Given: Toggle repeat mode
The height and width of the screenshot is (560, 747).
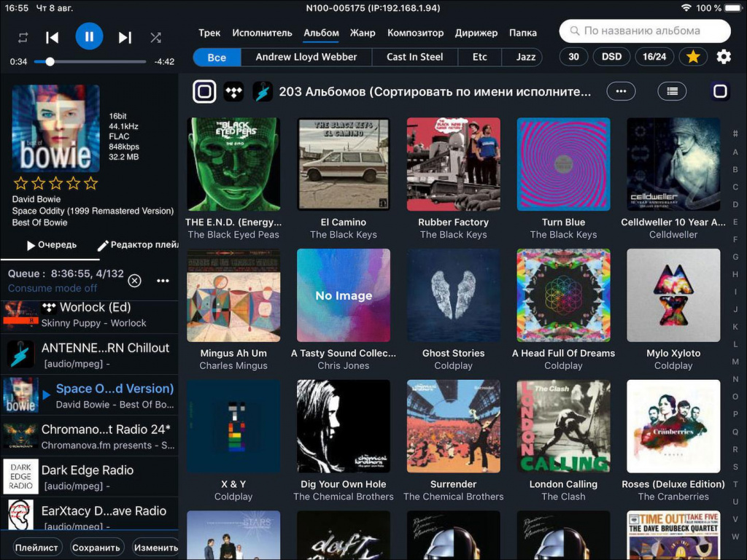Looking at the screenshot, I should pyautogui.click(x=23, y=37).
